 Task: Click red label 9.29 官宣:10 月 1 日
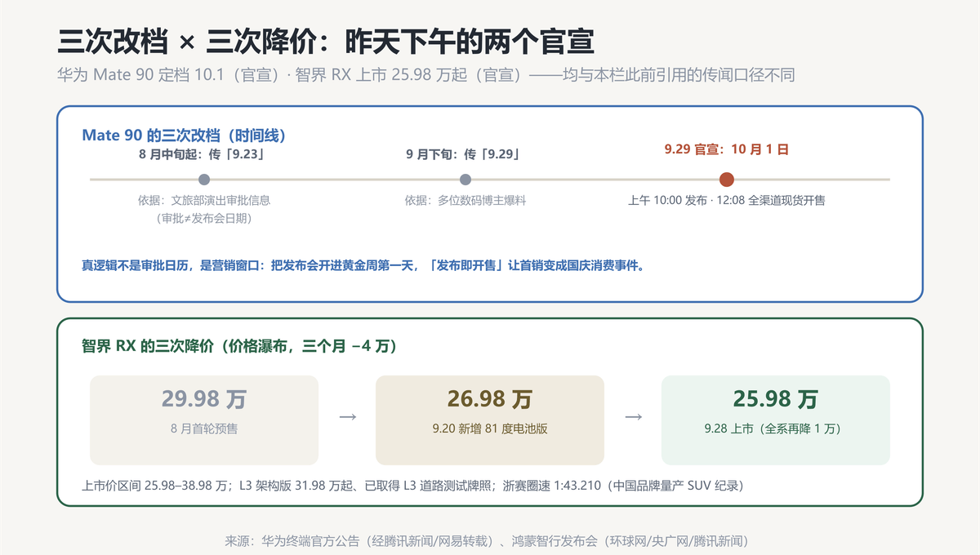[x=727, y=149]
